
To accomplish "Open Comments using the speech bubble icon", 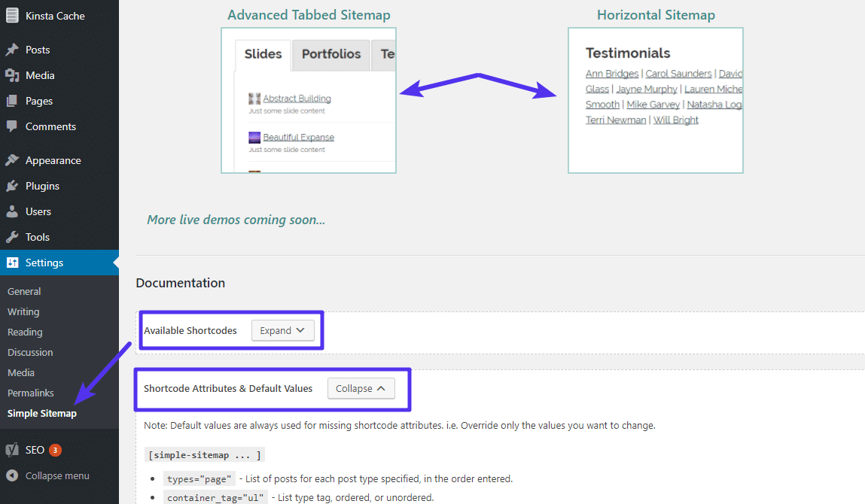I will pos(49,126).
